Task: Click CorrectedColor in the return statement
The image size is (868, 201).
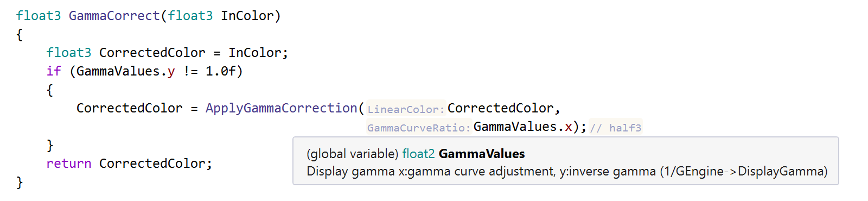Action: pyautogui.click(x=152, y=164)
